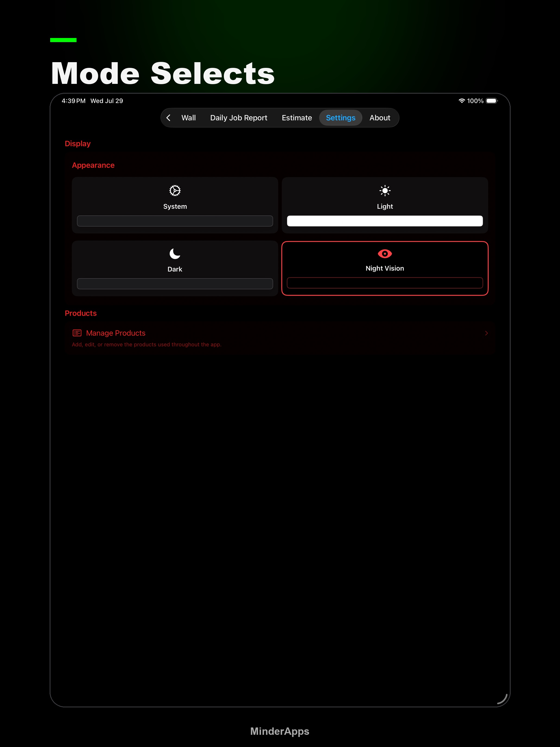Go back using the left chevron
The width and height of the screenshot is (560, 747).
(x=168, y=118)
